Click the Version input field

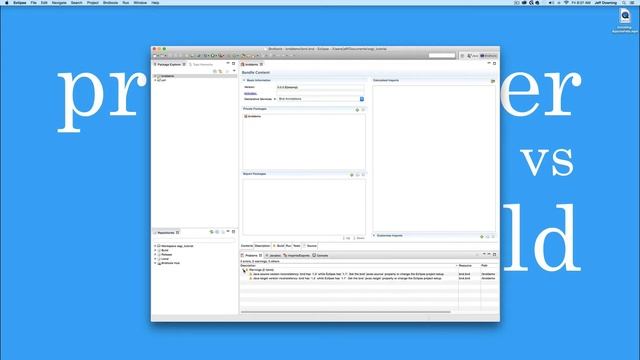(x=320, y=87)
